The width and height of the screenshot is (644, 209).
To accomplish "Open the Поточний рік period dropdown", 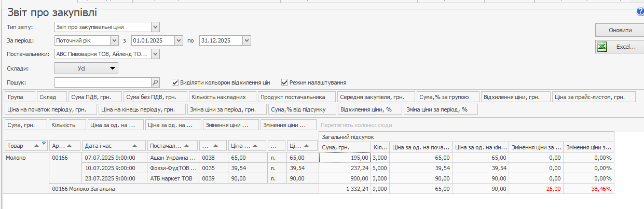I will (114, 40).
